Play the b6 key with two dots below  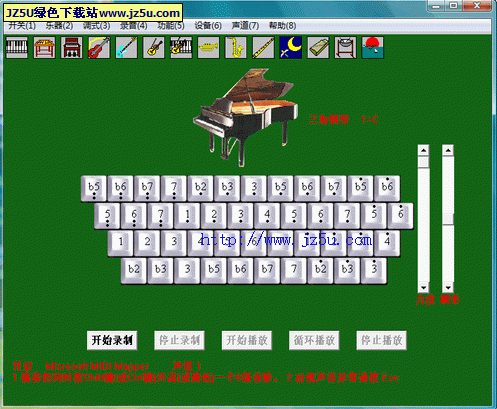[121, 189]
